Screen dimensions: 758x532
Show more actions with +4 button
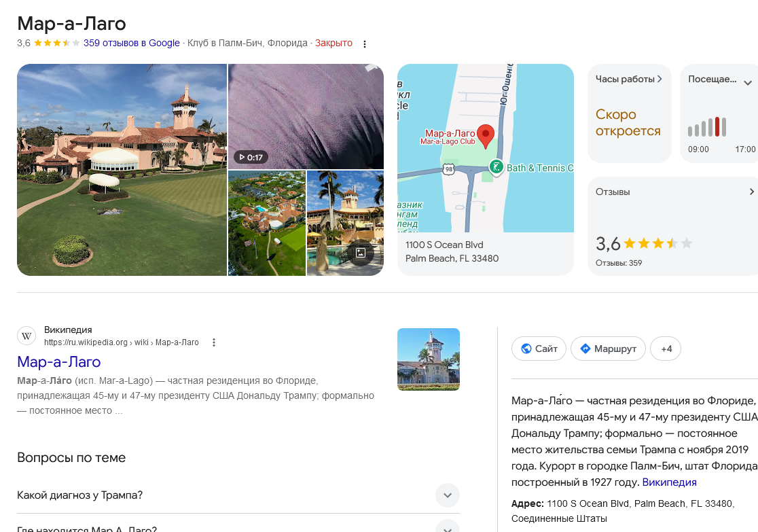[666, 349]
